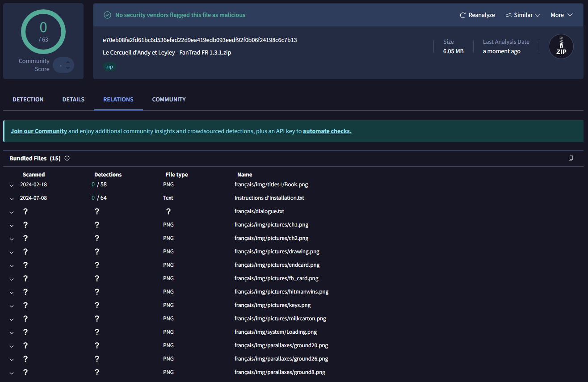Click the zip file name FanTrad FR 1.3.1.zip

pos(167,52)
